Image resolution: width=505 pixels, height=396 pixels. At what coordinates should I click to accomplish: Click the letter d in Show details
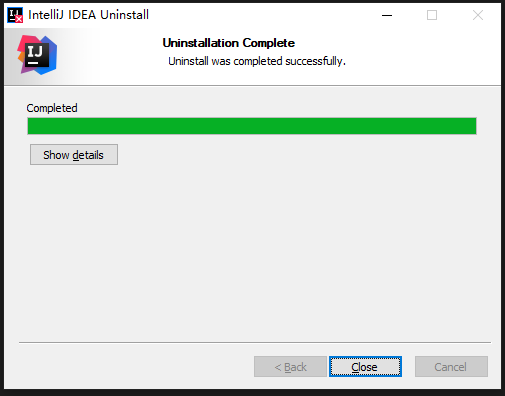click(76, 155)
